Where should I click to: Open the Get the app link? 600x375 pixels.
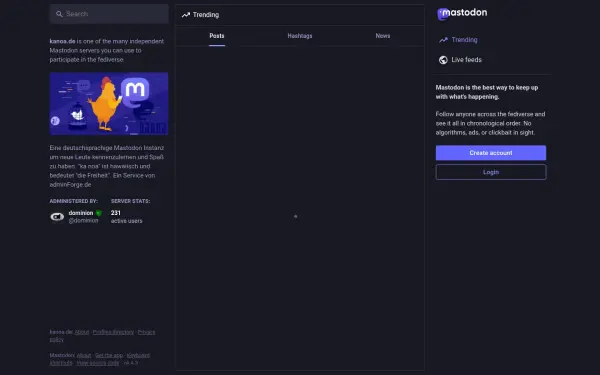pyautogui.click(x=109, y=355)
